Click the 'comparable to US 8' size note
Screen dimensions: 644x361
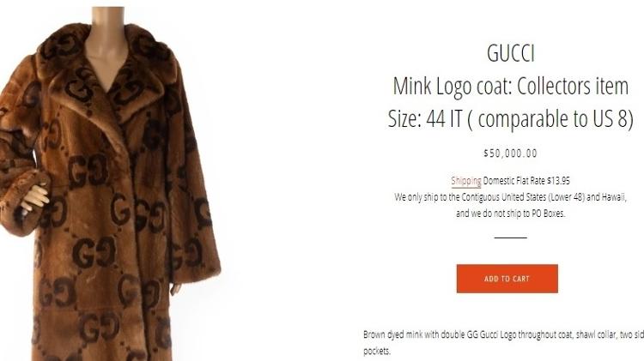(x=551, y=119)
